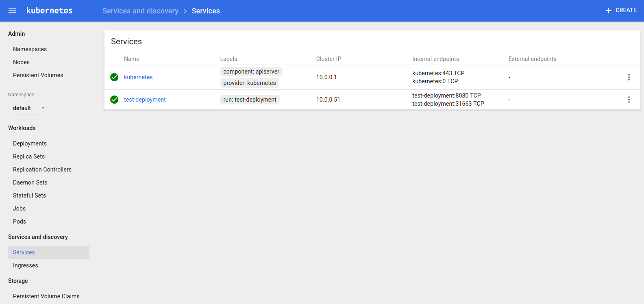Open Namespaces in Admin section
The image size is (644, 304).
(x=30, y=49)
